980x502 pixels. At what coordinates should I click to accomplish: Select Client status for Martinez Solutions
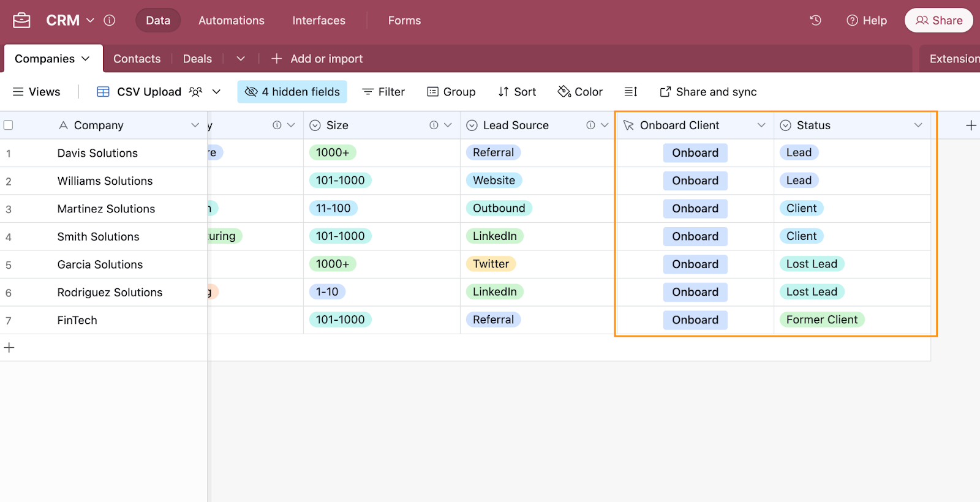[801, 208]
